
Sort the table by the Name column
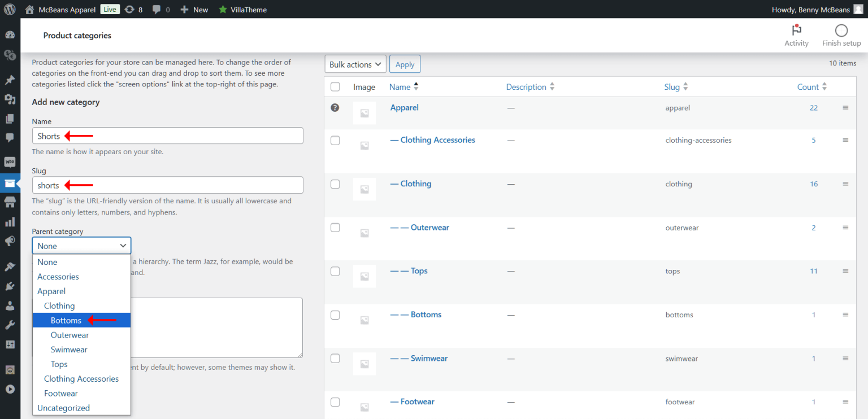(404, 87)
